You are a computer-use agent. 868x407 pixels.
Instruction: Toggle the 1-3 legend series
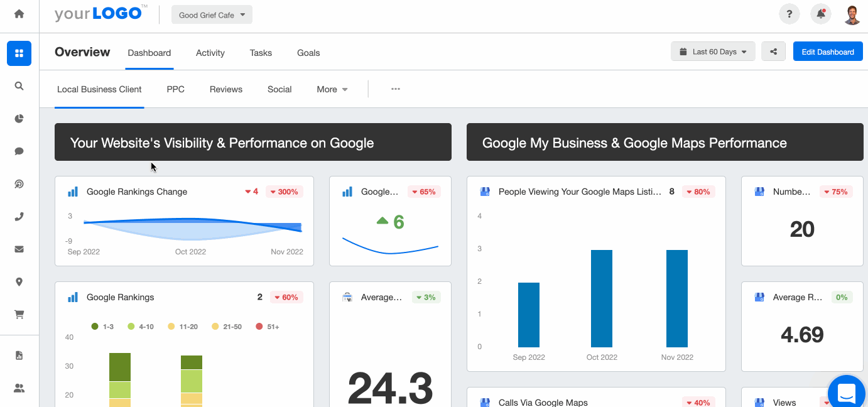click(103, 327)
